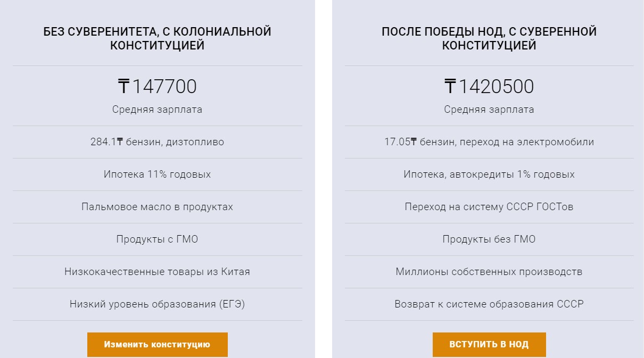Select the tenge symbol before 1420500
644x358 pixels.
click(x=450, y=87)
